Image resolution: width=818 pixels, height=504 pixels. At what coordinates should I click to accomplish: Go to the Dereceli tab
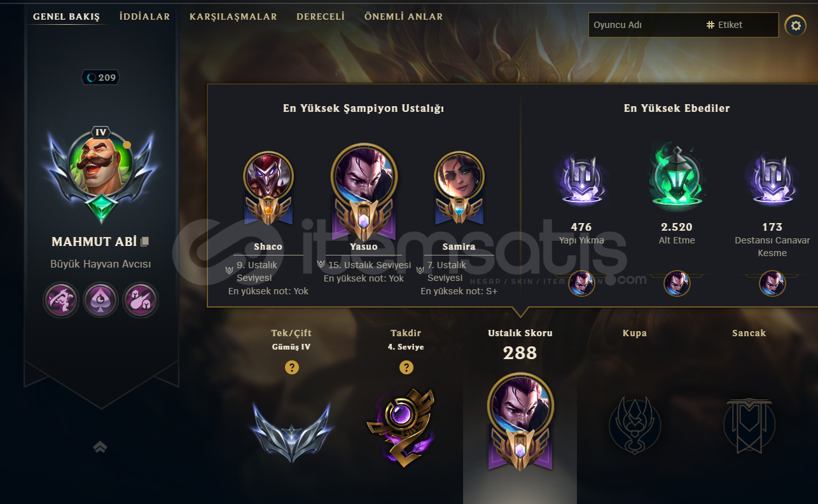coord(321,17)
